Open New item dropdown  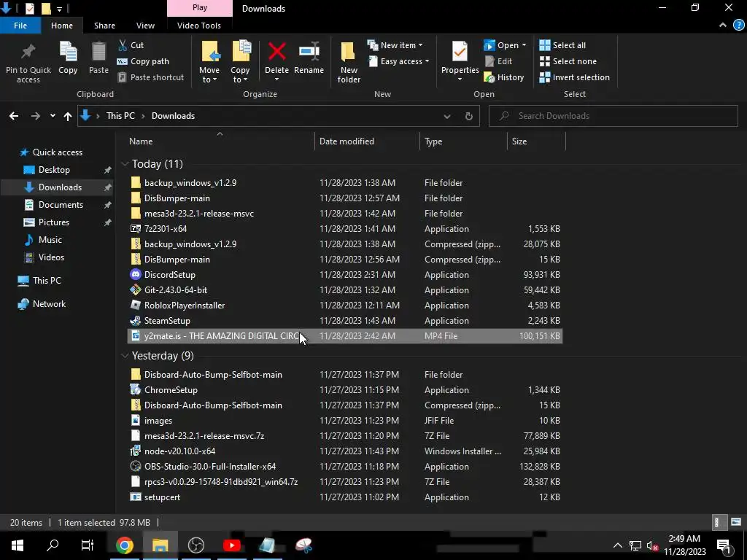(x=395, y=45)
